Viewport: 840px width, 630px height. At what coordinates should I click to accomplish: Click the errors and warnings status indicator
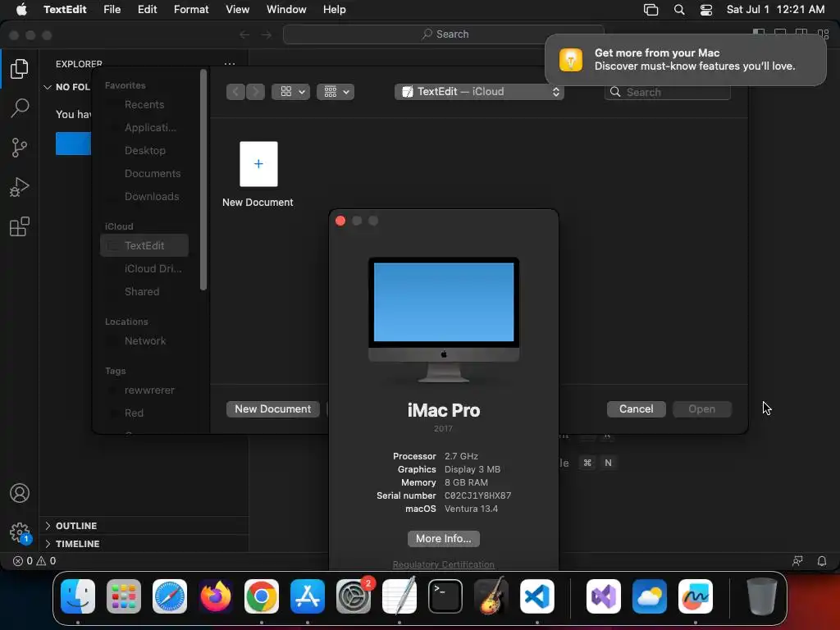(x=34, y=561)
